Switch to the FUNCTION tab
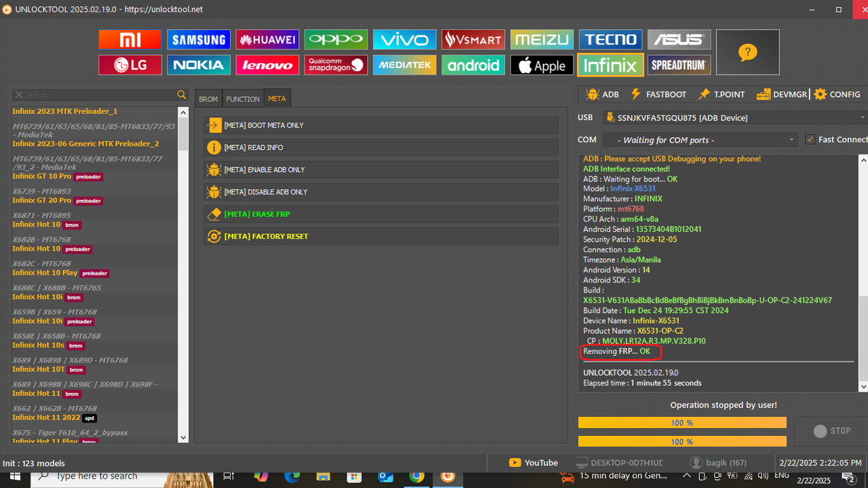 243,99
